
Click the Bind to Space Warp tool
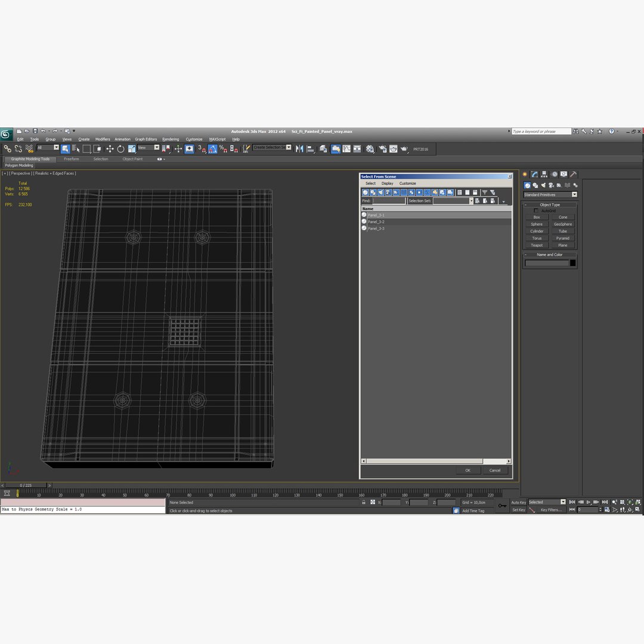tap(29, 148)
